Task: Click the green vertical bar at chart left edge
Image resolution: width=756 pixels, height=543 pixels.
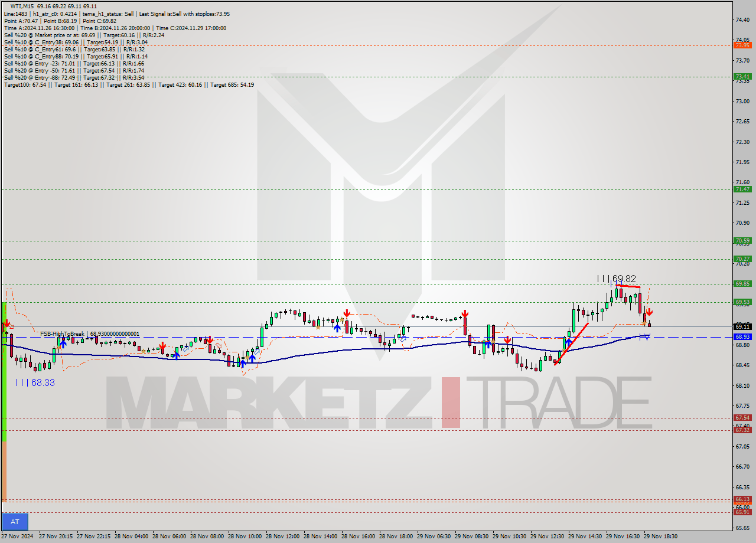Action: [4, 372]
